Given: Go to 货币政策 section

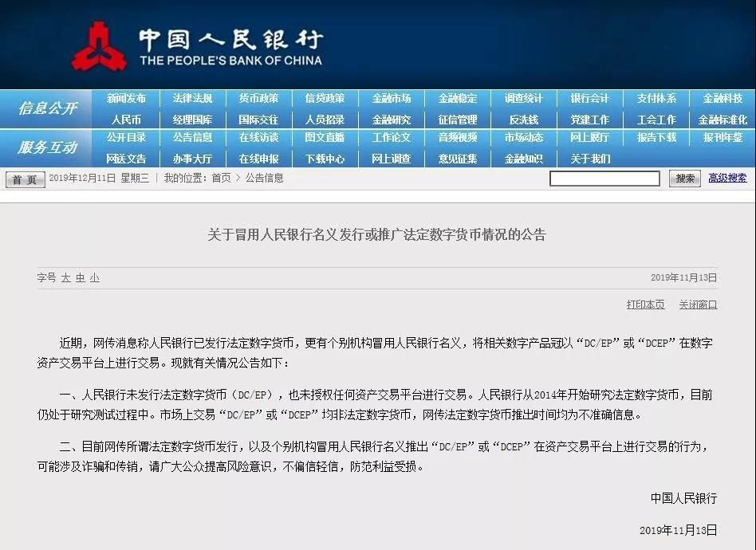Looking at the screenshot, I should click(x=259, y=98).
